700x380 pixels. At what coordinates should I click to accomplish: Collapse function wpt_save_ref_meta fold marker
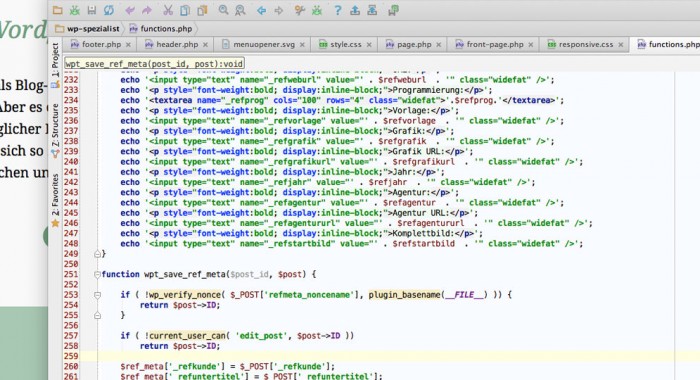coord(97,275)
